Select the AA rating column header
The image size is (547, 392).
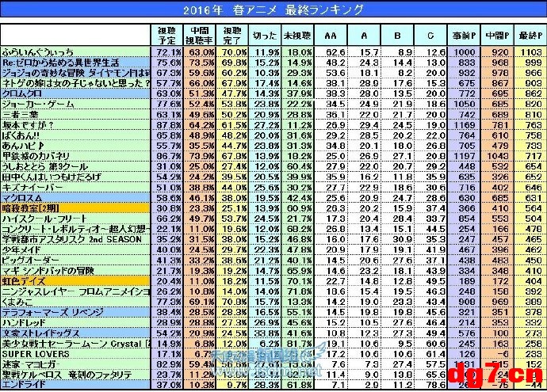tap(331, 35)
